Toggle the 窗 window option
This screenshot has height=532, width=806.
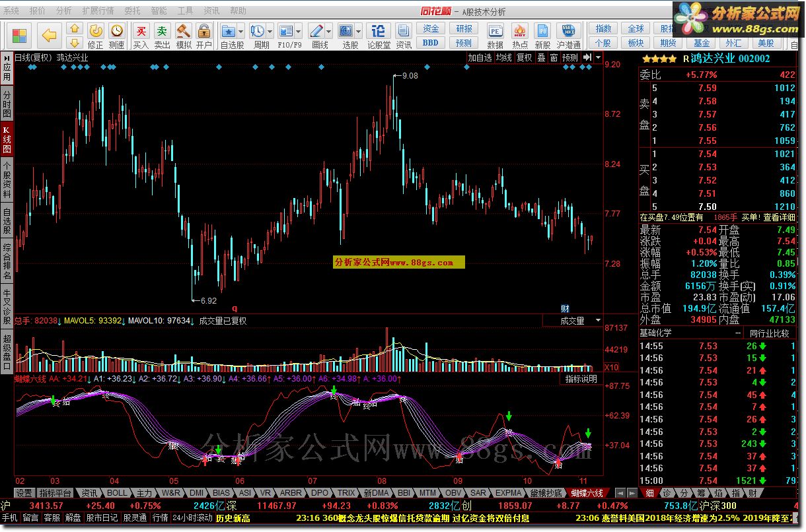tap(554, 57)
